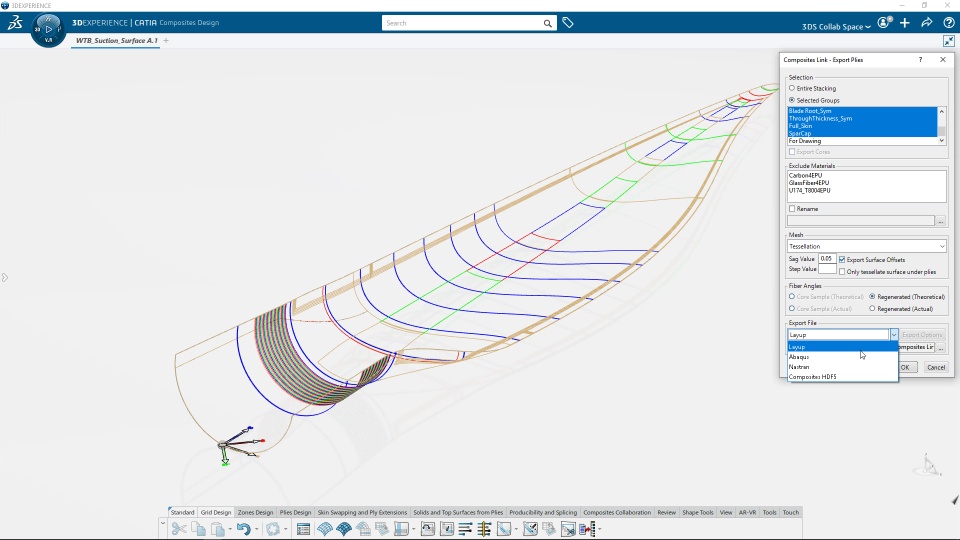
Task: Click the Paste icon in toolbar
Action: click(217, 528)
